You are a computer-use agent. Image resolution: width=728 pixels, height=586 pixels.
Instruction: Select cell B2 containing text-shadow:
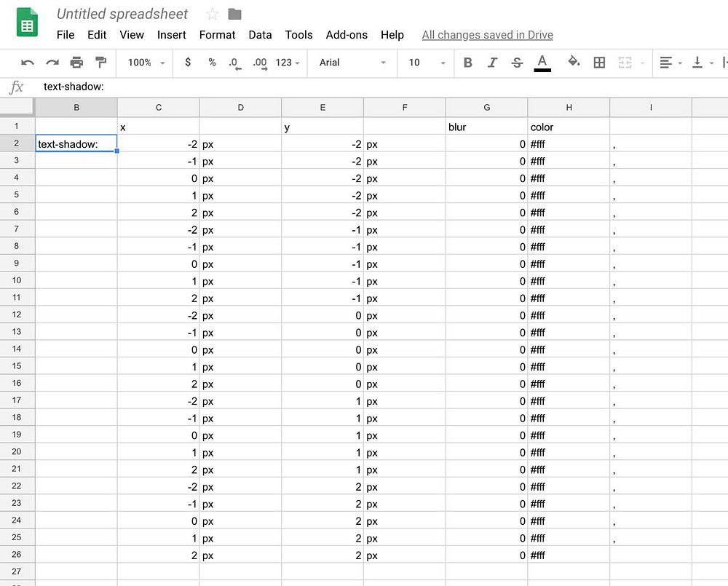76,143
